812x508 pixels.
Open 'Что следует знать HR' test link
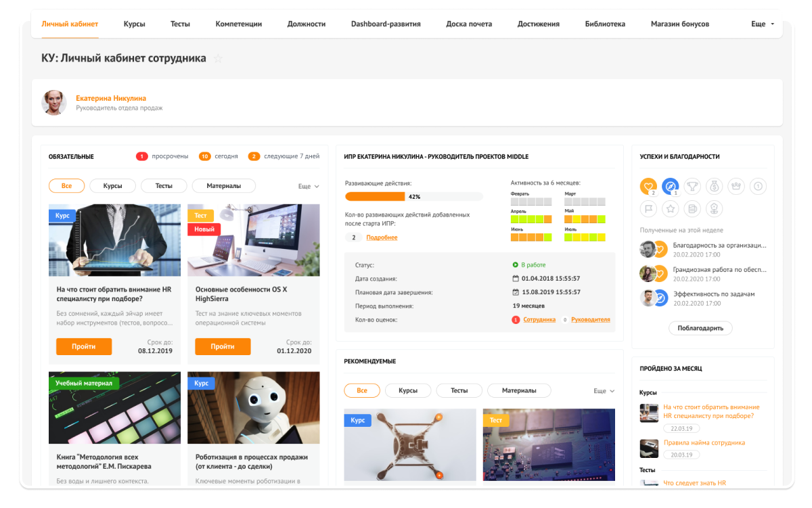tap(694, 483)
